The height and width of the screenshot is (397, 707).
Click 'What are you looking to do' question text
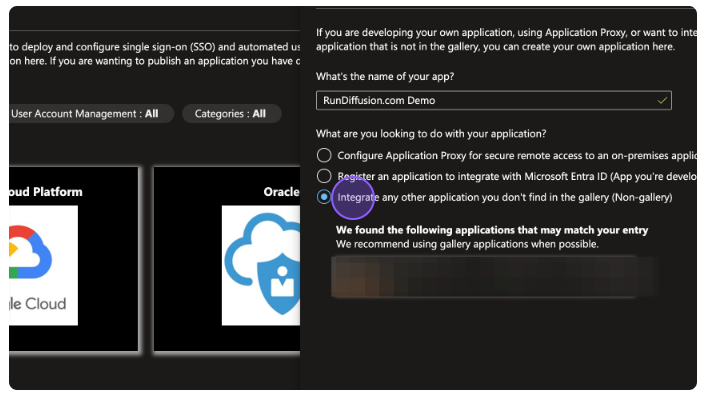[x=431, y=134]
